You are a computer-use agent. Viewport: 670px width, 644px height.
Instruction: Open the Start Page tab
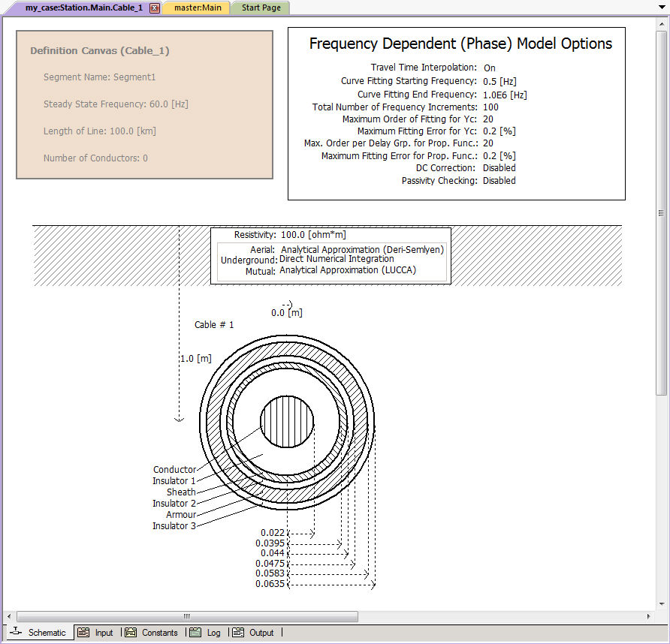point(260,7)
